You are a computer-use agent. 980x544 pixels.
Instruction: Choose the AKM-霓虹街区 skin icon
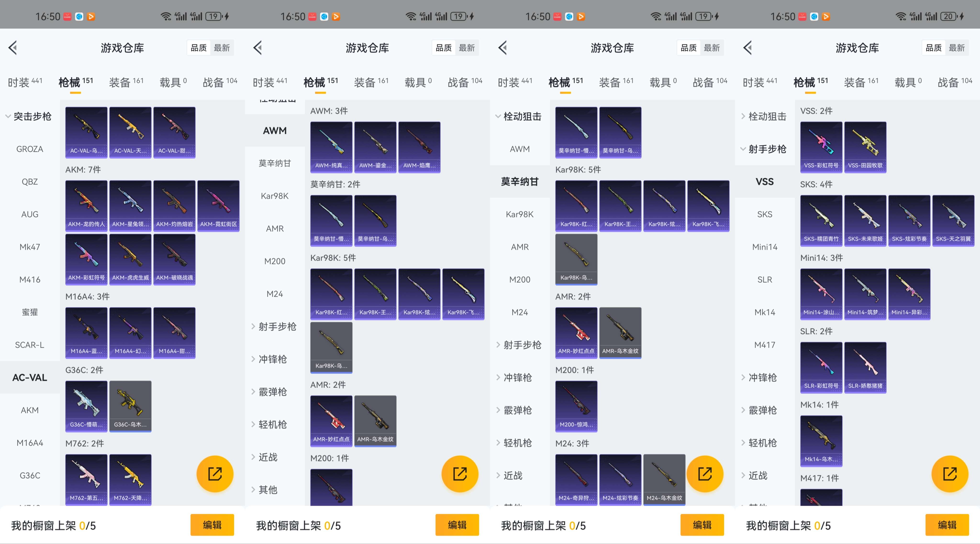pyautogui.click(x=218, y=206)
